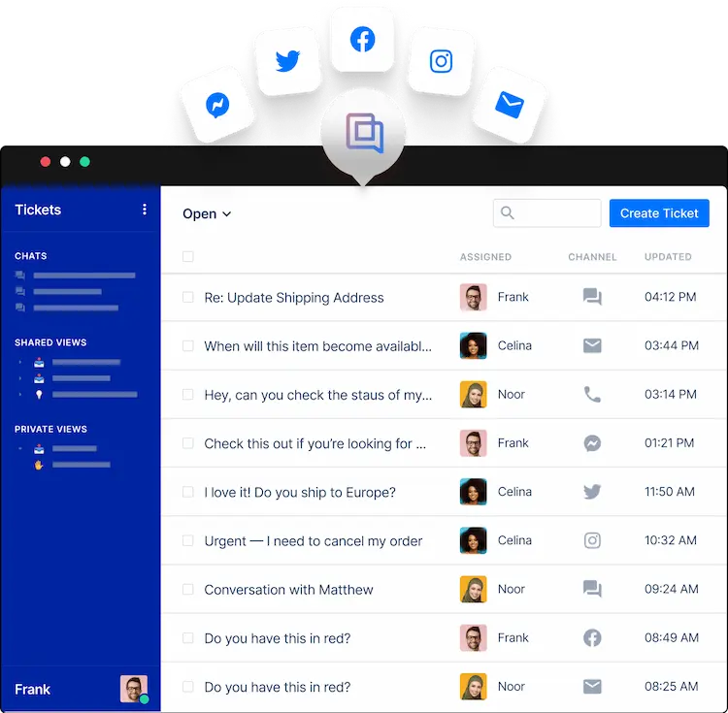
Task: Click the Create Ticket button
Action: [x=659, y=212]
